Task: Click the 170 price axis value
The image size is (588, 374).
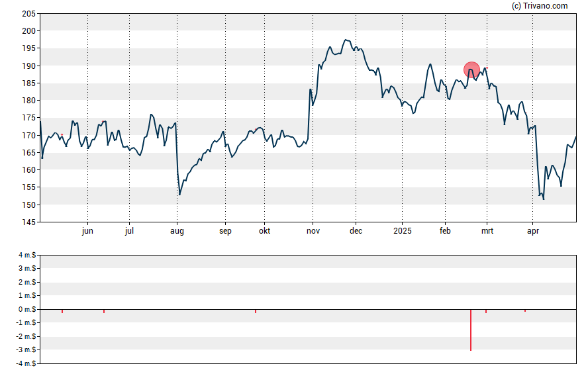Action: (29, 135)
